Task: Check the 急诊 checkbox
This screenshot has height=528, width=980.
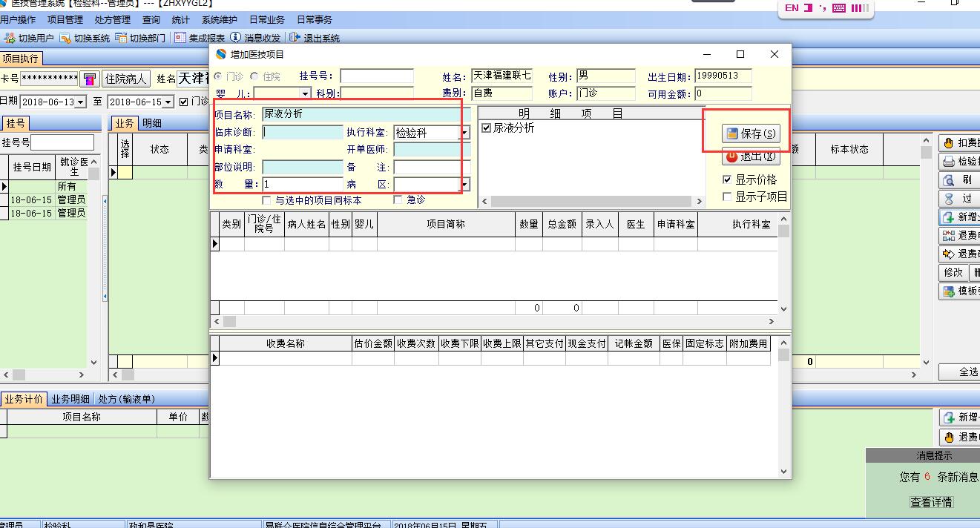Action: (398, 200)
